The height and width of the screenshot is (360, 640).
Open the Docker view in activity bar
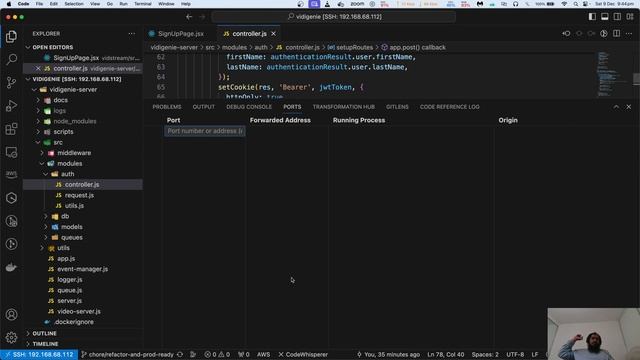11,267
